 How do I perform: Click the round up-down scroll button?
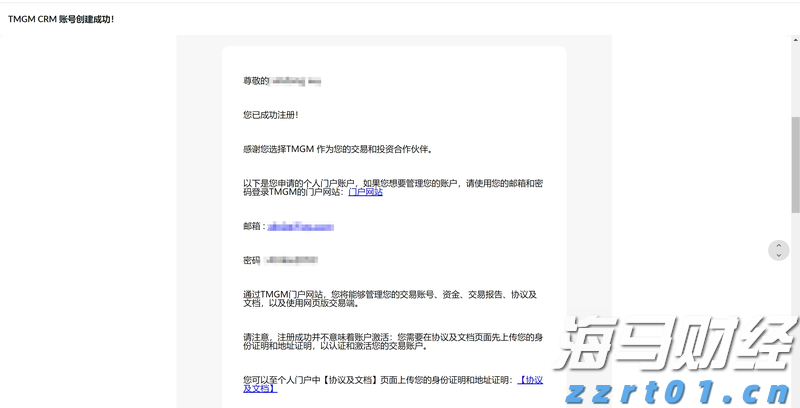point(779,250)
